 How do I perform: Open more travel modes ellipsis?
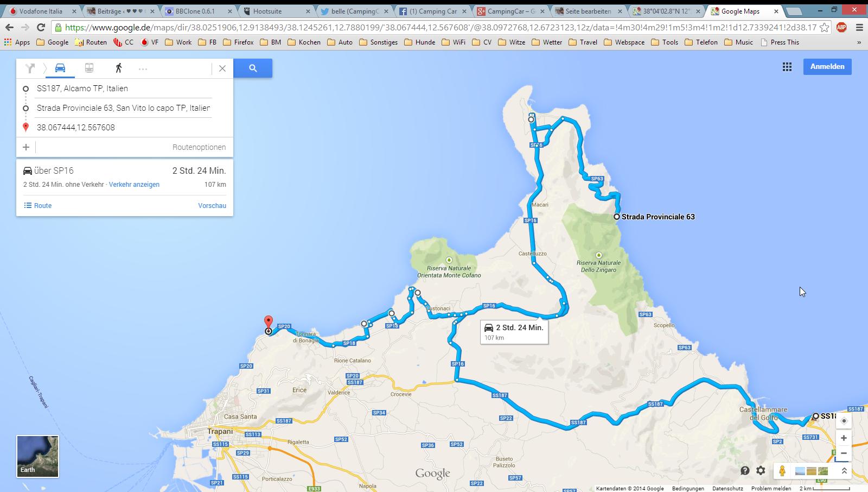tap(143, 68)
